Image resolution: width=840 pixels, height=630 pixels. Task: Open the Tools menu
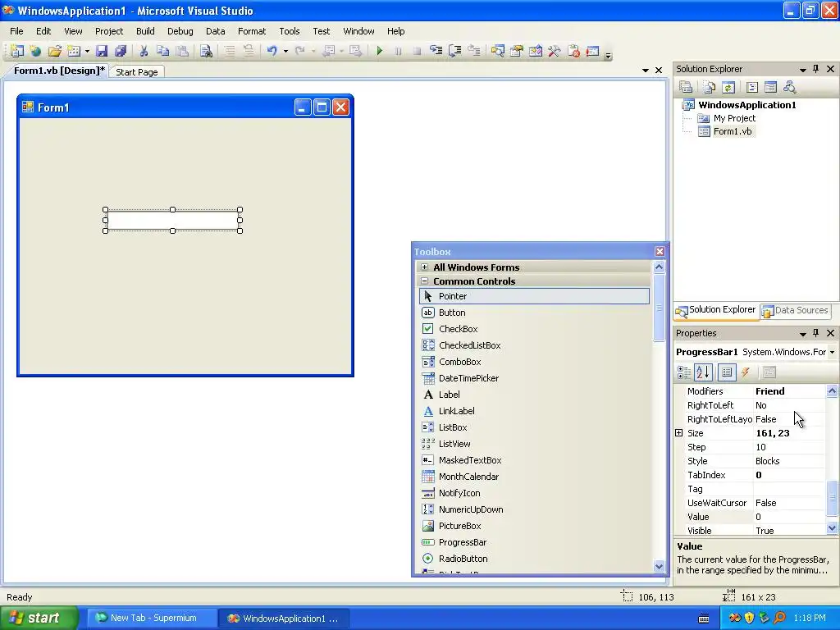tap(290, 31)
